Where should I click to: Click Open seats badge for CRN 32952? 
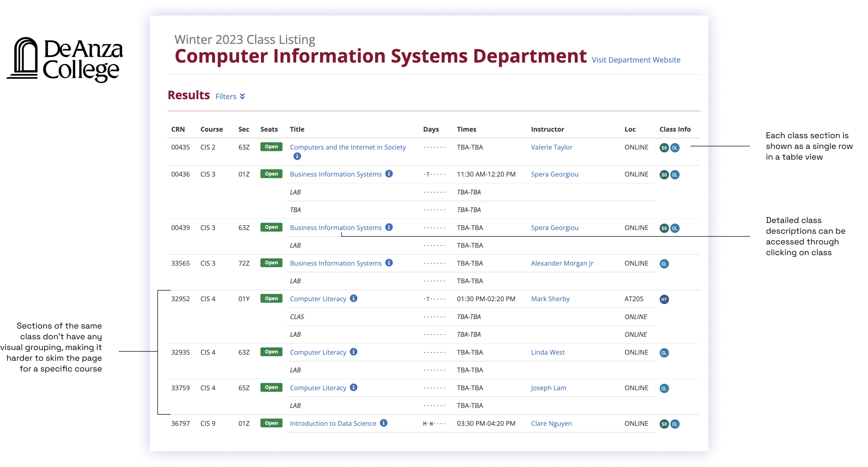(x=271, y=298)
